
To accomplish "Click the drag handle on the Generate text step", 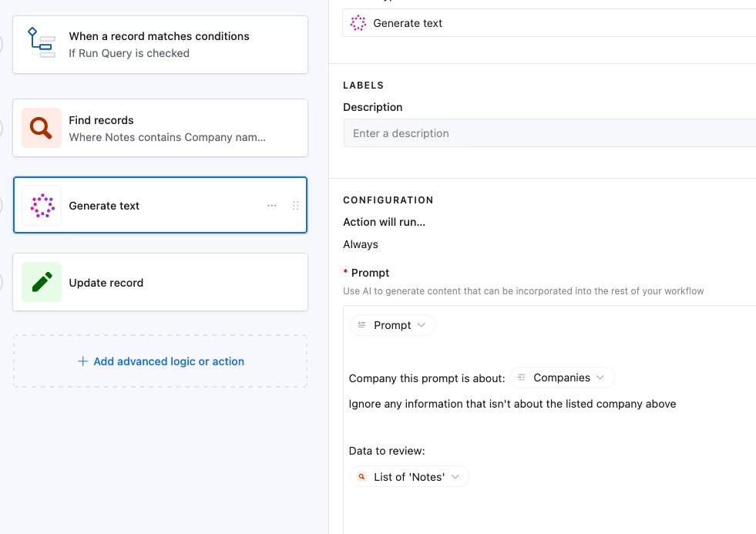I will tap(295, 206).
